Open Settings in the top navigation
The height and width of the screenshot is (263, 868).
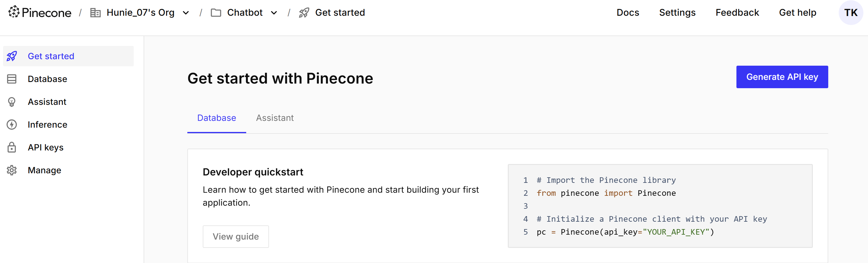(677, 13)
